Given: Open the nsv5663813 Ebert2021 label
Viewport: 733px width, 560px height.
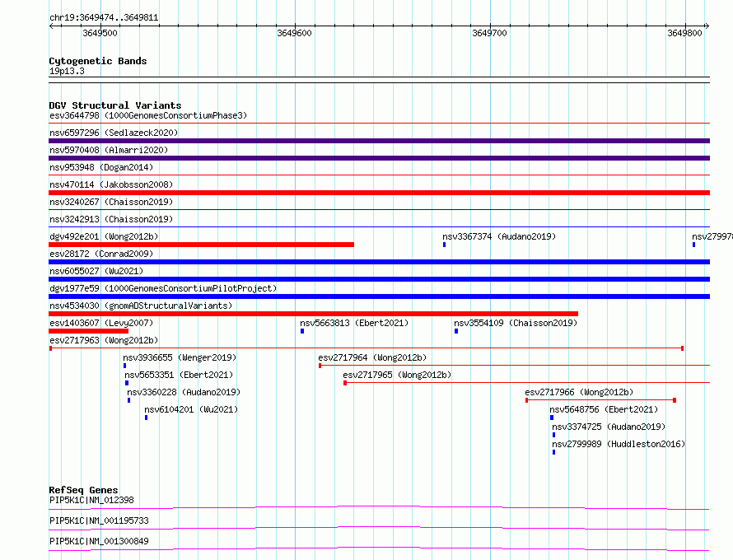Looking at the screenshot, I should coord(354,323).
